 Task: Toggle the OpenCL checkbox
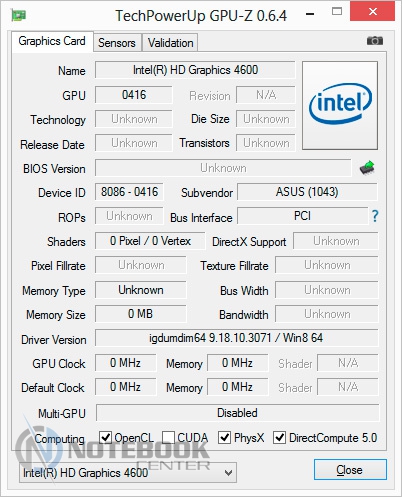click(106, 437)
